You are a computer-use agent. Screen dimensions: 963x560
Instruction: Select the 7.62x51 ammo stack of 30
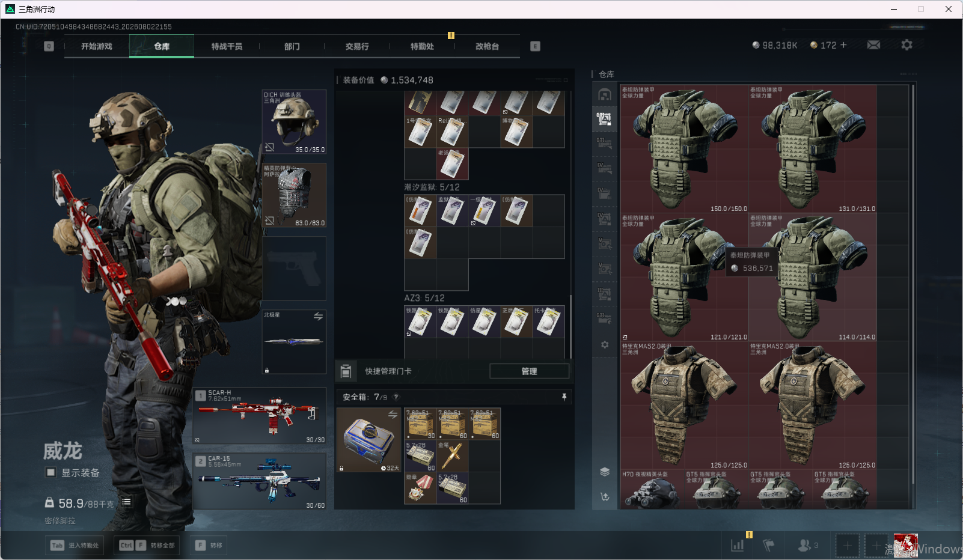tap(420, 424)
